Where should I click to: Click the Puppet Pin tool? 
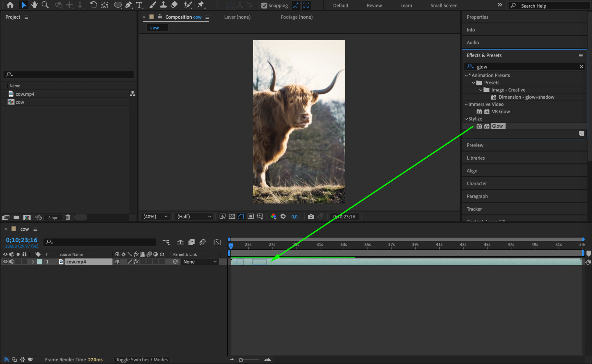(201, 5)
